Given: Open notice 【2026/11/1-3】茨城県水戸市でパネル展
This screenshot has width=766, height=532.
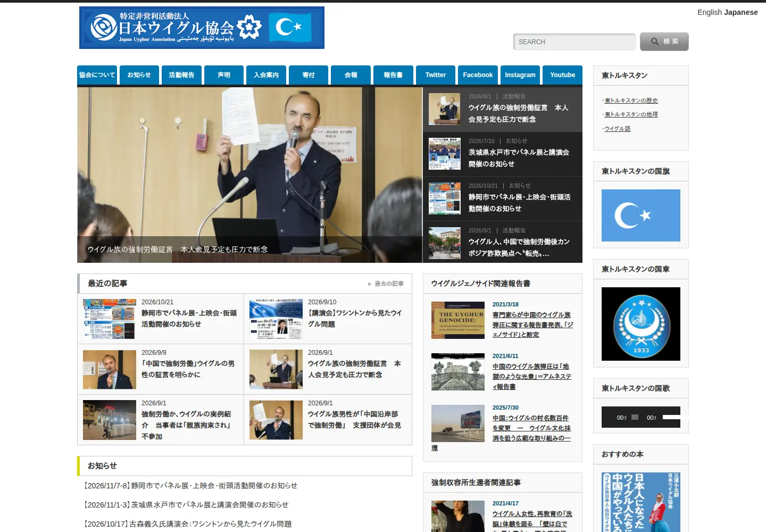Looking at the screenshot, I should click(185, 505).
